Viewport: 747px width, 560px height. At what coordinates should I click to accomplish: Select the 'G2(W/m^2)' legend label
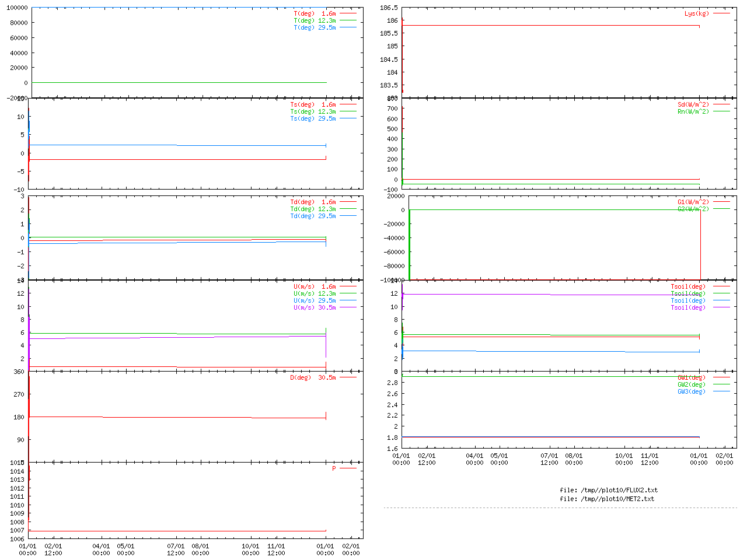[693, 209]
